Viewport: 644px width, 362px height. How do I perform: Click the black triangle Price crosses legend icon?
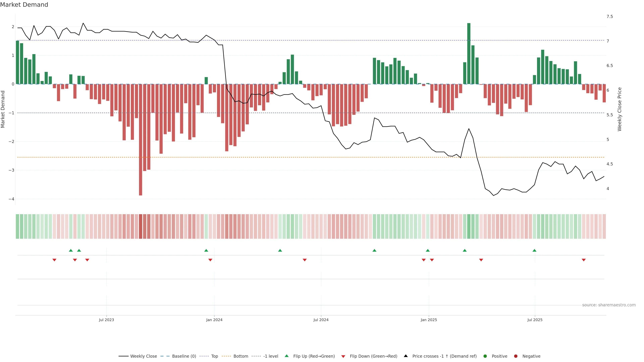[406, 356]
